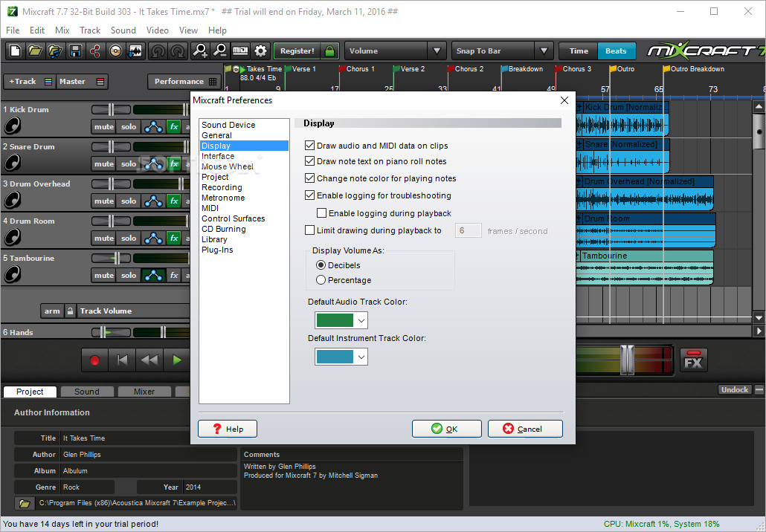The height and width of the screenshot is (532, 766).
Task: Uncheck Draw audio and MIDI data on clips
Action: 309,146
